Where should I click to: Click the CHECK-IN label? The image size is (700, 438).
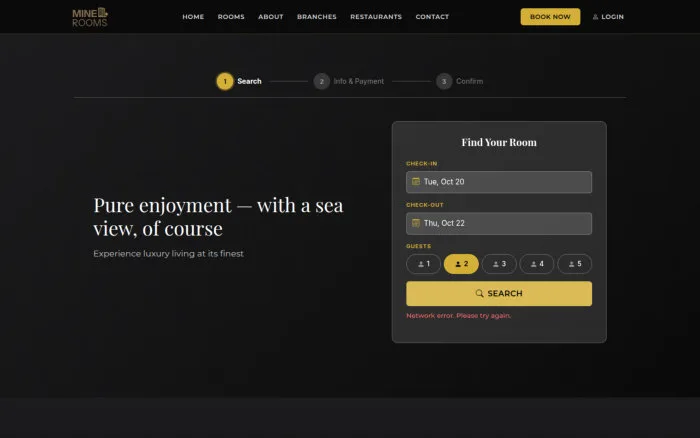coord(421,163)
